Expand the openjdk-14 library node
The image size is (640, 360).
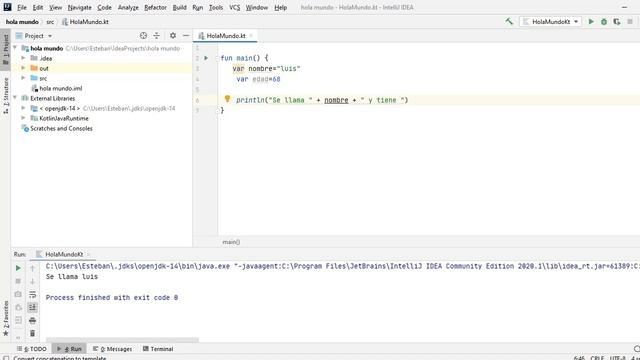point(23,108)
